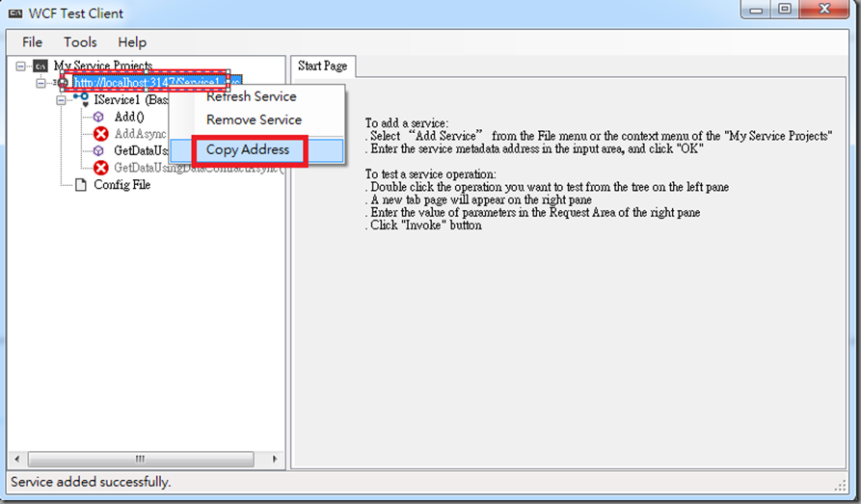This screenshot has height=504, width=861.
Task: Open the Tools menu
Action: 80,42
